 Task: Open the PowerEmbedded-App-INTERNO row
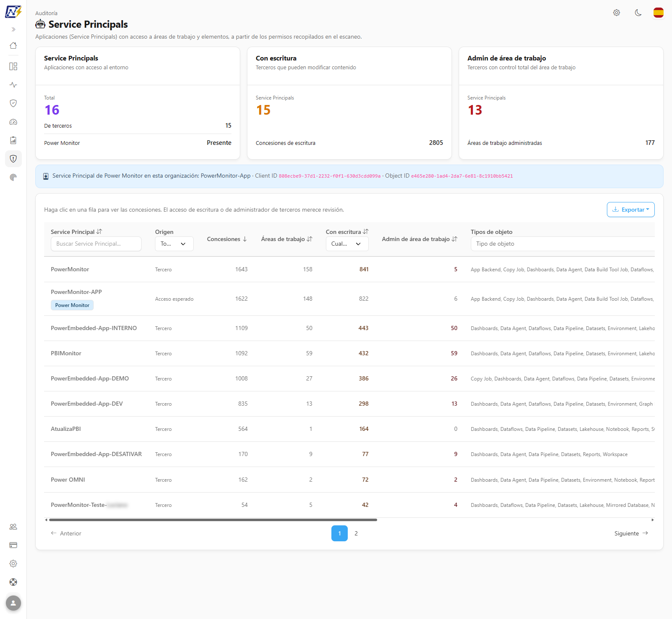click(x=349, y=328)
